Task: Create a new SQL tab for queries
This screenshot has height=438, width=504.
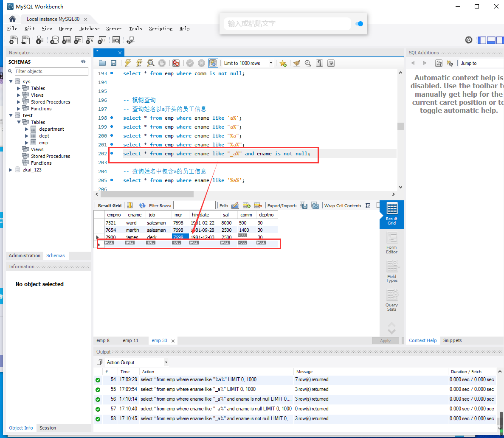Action: 14,40
